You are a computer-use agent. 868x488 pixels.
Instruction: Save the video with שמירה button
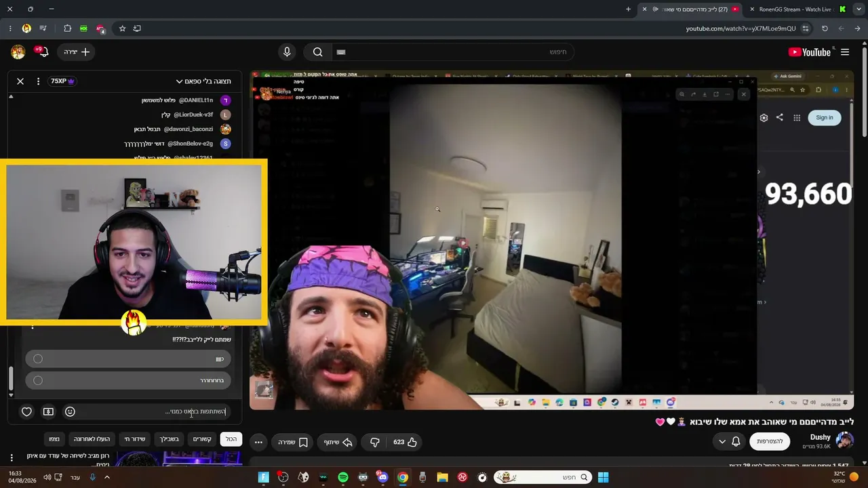pos(293,442)
